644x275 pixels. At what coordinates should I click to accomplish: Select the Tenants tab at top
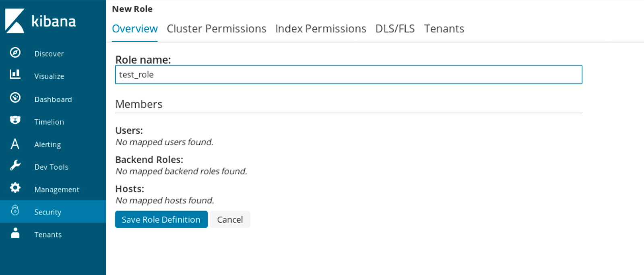[x=444, y=29]
